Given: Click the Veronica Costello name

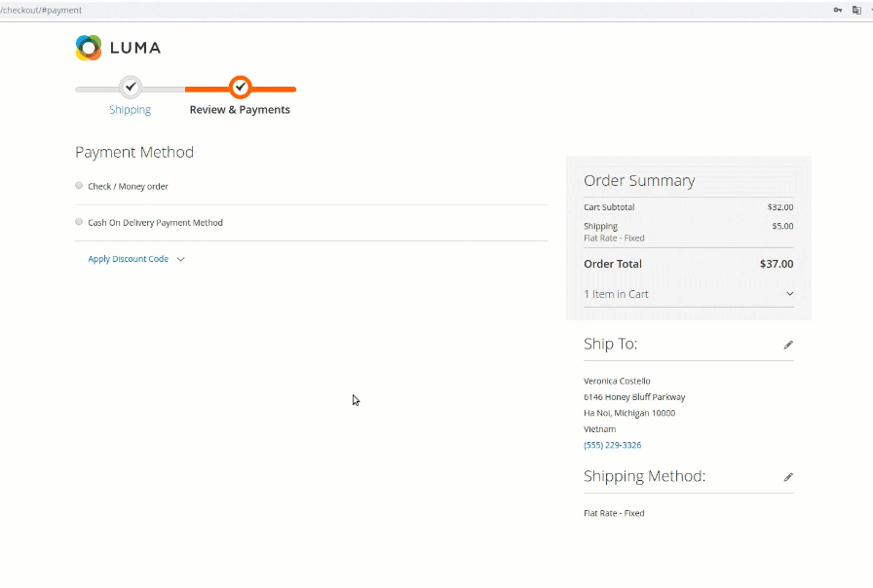Looking at the screenshot, I should click(x=617, y=381).
